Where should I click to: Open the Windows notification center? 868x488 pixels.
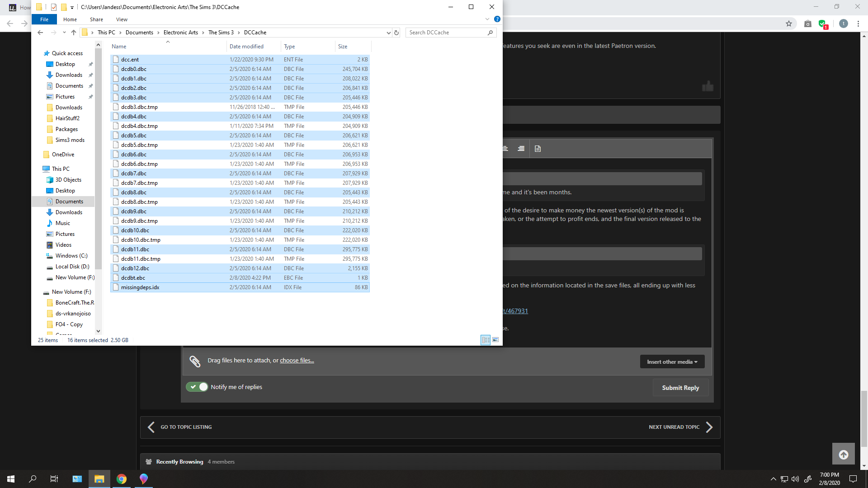(x=853, y=479)
